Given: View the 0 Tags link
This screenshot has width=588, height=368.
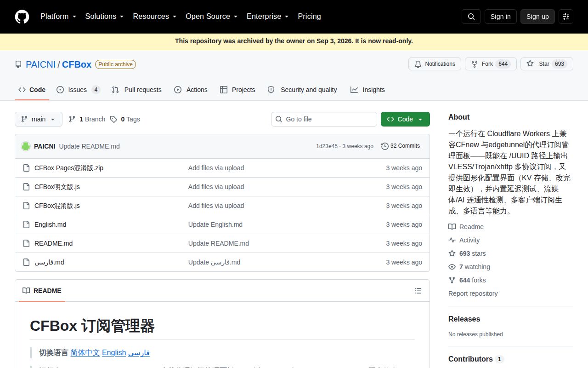Looking at the screenshot, I should [125, 119].
